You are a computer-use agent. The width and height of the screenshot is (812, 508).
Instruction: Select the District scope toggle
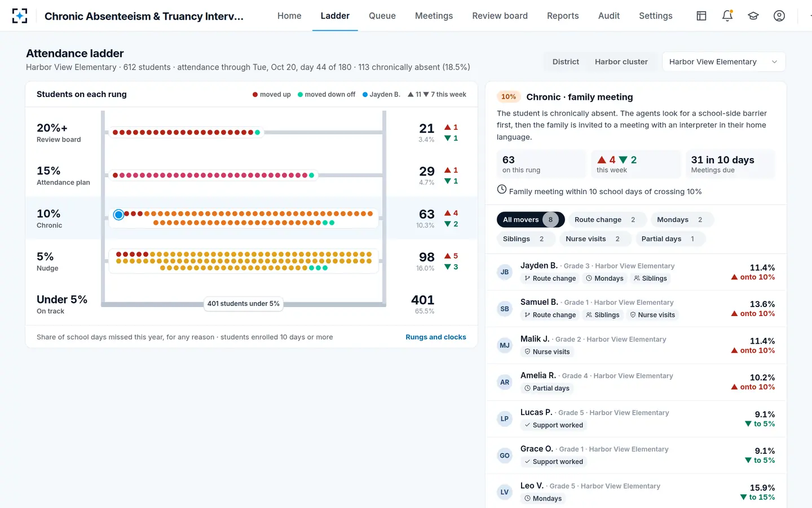pos(566,62)
